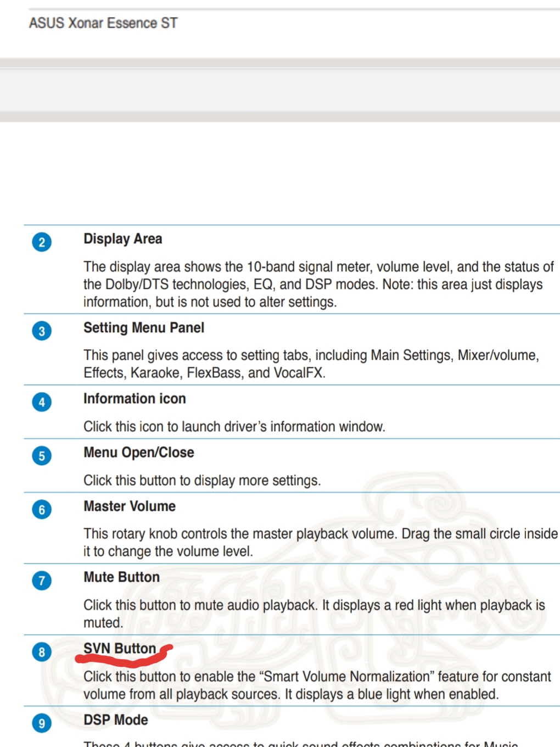This screenshot has width=560, height=747.
Task: Select the "Setting Menu Panel" heading
Action: click(144, 328)
